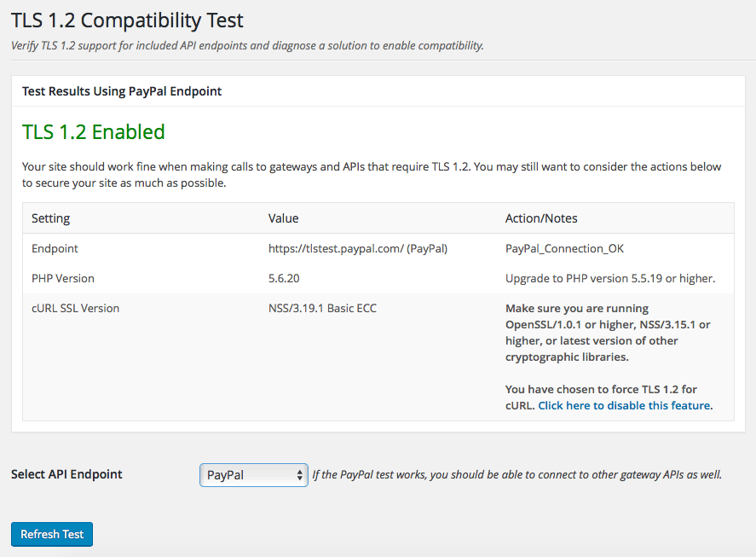Screen dimensions: 756x557
Task: Select the PHP Version row label
Action: click(x=63, y=279)
